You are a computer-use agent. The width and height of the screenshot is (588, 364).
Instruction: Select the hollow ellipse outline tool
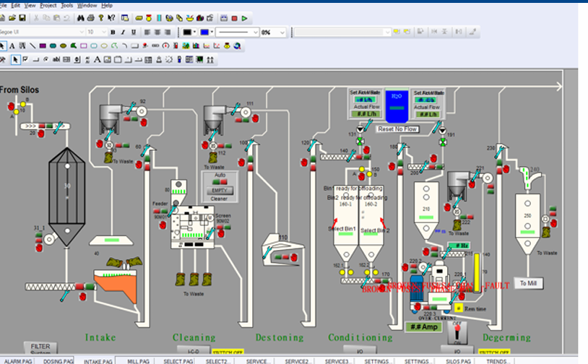pos(104,45)
